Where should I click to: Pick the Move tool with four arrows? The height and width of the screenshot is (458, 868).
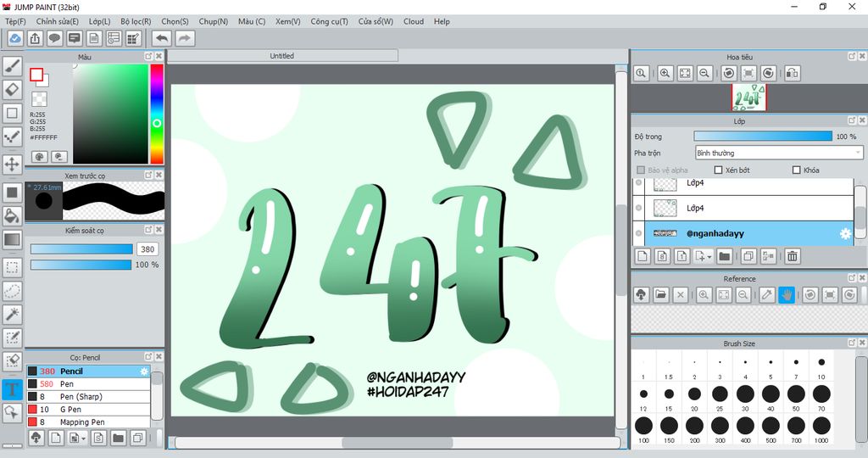(x=12, y=164)
